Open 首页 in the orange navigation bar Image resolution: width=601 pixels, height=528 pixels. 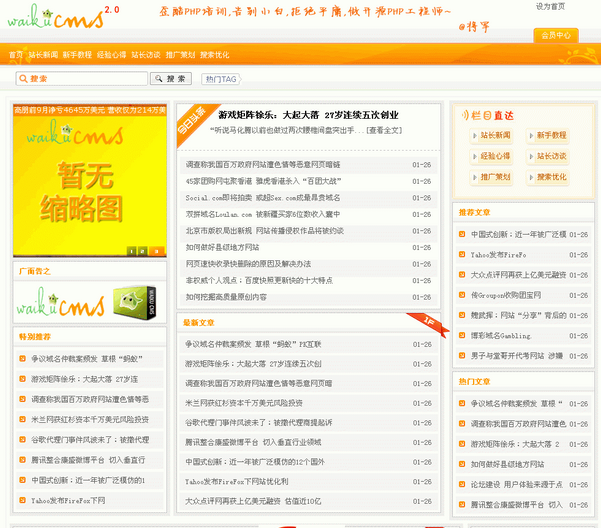(16, 55)
